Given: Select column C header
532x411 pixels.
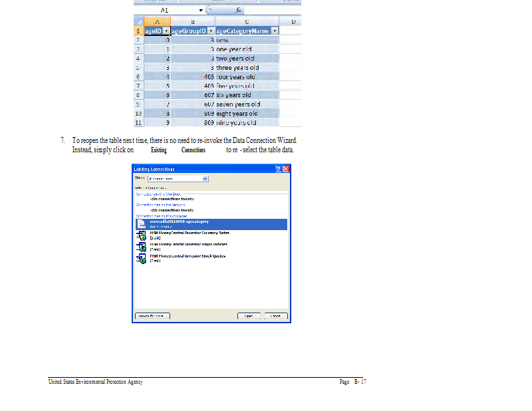Looking at the screenshot, I should point(247,22).
